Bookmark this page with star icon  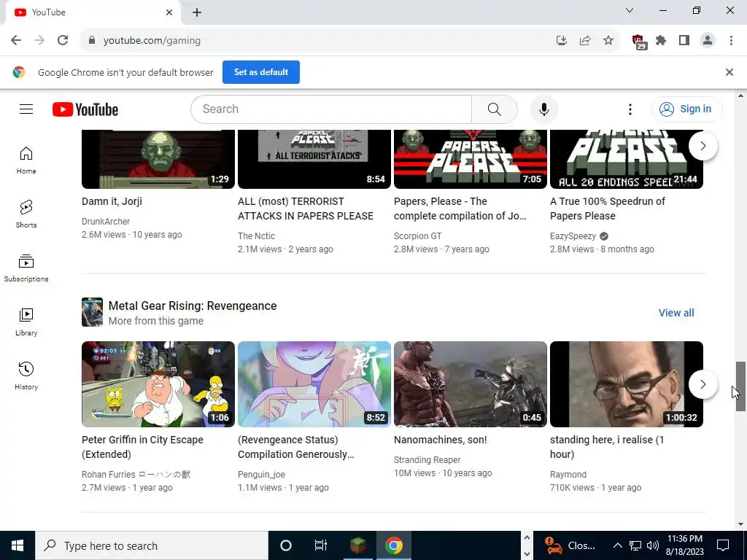(608, 41)
